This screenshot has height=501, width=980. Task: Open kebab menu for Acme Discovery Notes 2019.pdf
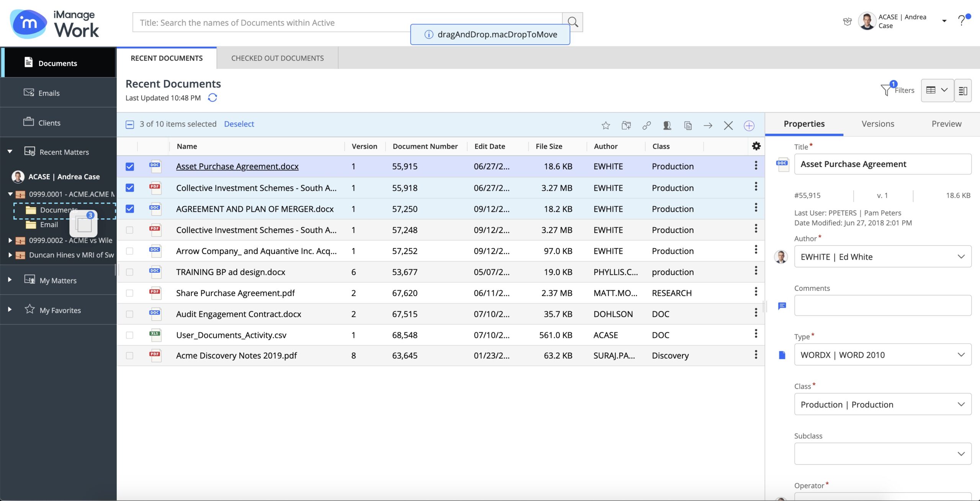tap(756, 355)
